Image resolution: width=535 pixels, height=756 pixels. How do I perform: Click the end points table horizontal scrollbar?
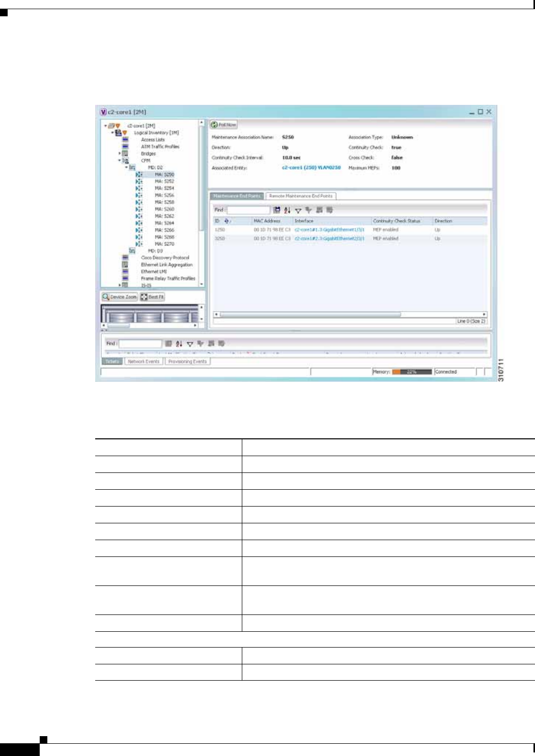[310, 315]
